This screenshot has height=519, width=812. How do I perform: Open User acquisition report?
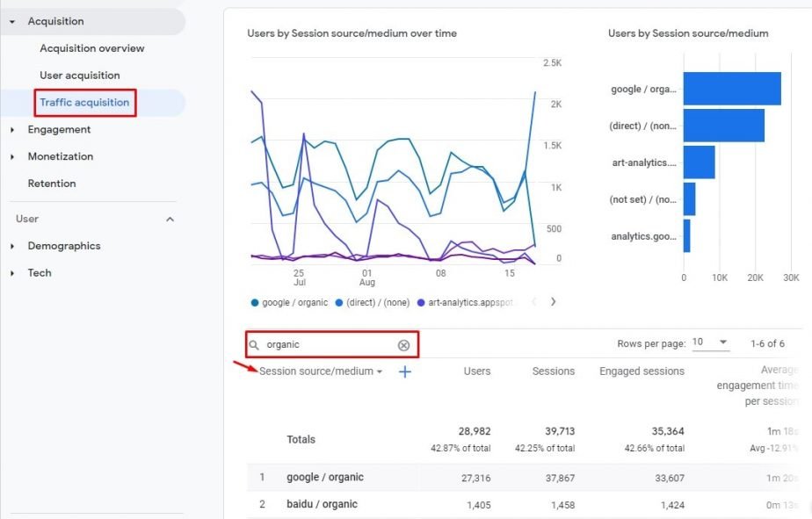pyautogui.click(x=80, y=76)
